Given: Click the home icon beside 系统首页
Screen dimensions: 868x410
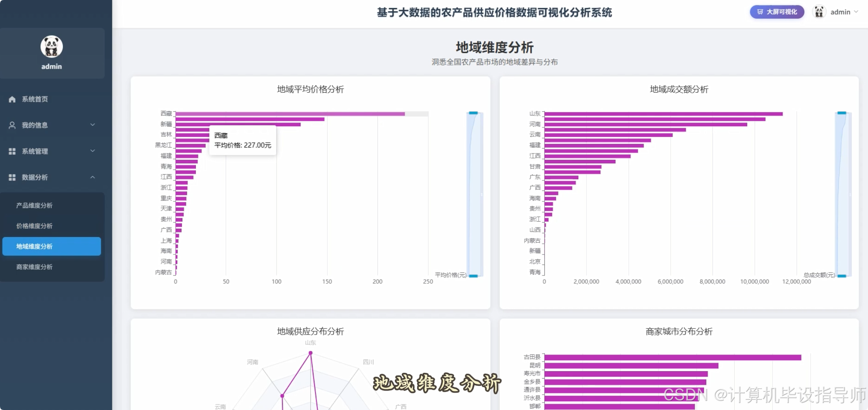Looking at the screenshot, I should [11, 99].
